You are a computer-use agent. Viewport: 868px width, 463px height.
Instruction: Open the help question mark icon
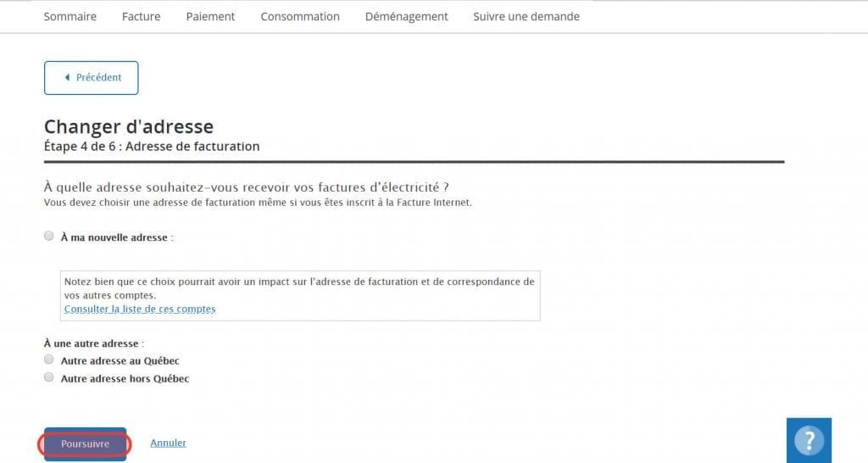[x=809, y=440]
